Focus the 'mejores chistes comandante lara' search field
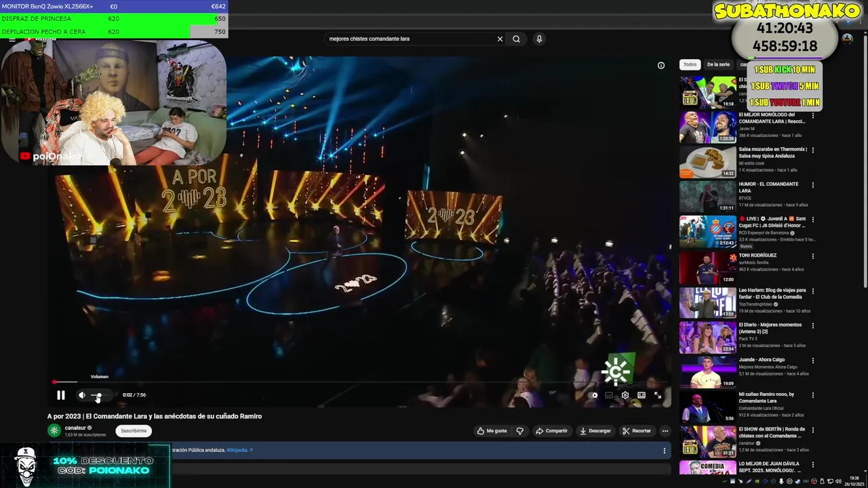 [x=410, y=39]
